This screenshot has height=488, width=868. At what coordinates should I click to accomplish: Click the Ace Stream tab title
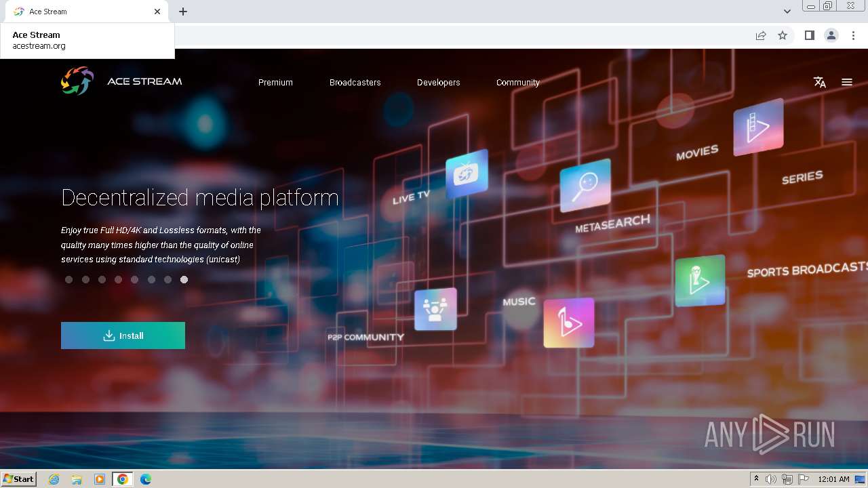point(48,12)
